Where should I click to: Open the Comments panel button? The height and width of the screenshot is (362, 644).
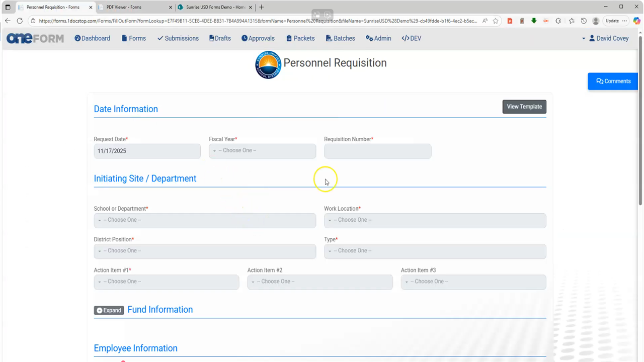point(613,81)
